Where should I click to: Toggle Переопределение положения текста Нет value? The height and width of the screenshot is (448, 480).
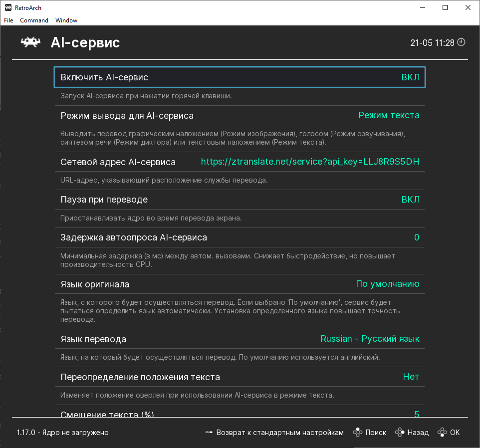tap(411, 377)
